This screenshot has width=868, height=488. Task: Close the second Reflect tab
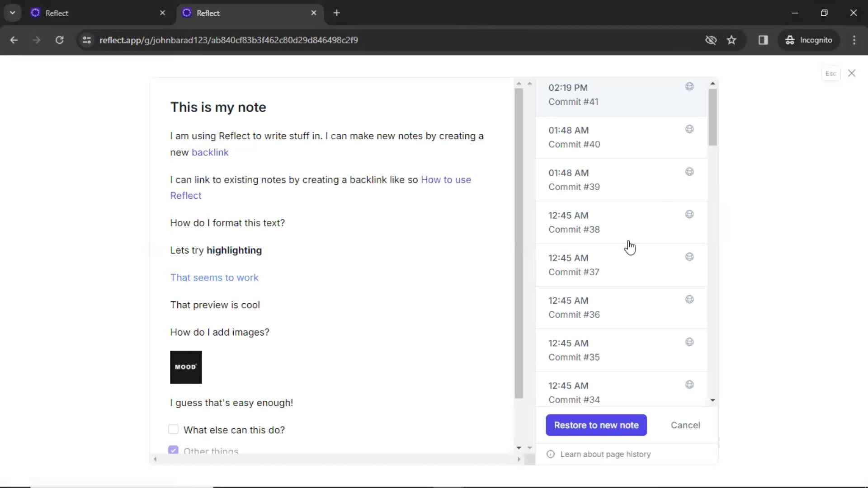(x=314, y=13)
